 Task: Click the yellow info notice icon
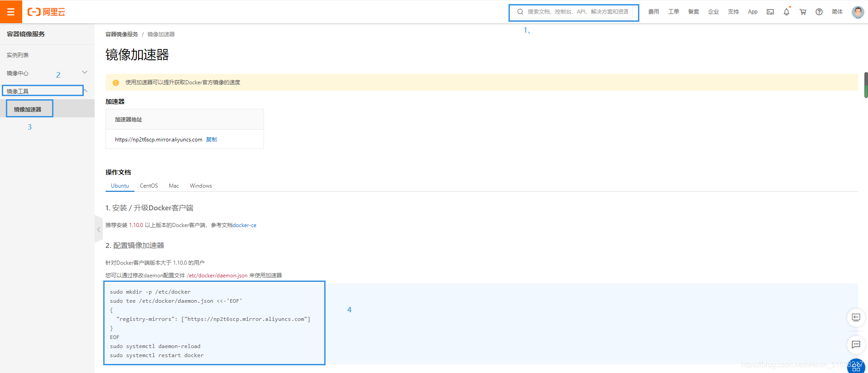pyautogui.click(x=115, y=82)
